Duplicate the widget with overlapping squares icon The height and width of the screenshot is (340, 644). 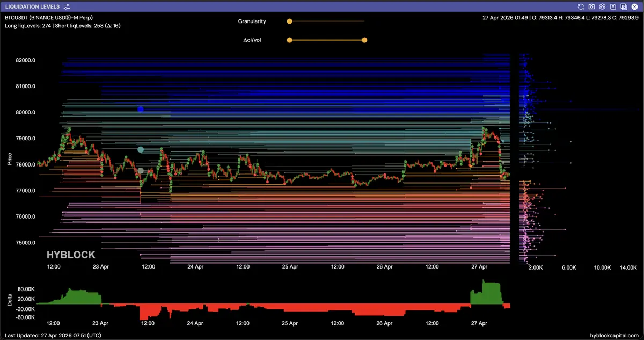624,6
